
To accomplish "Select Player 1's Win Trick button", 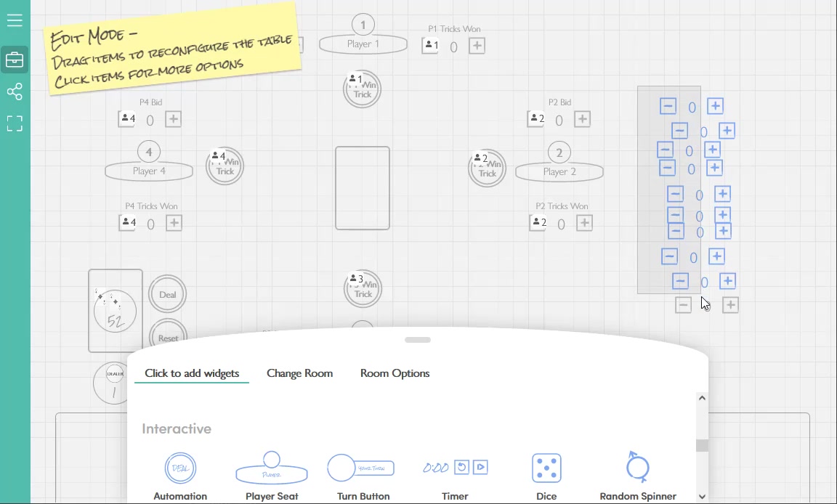I will [363, 89].
